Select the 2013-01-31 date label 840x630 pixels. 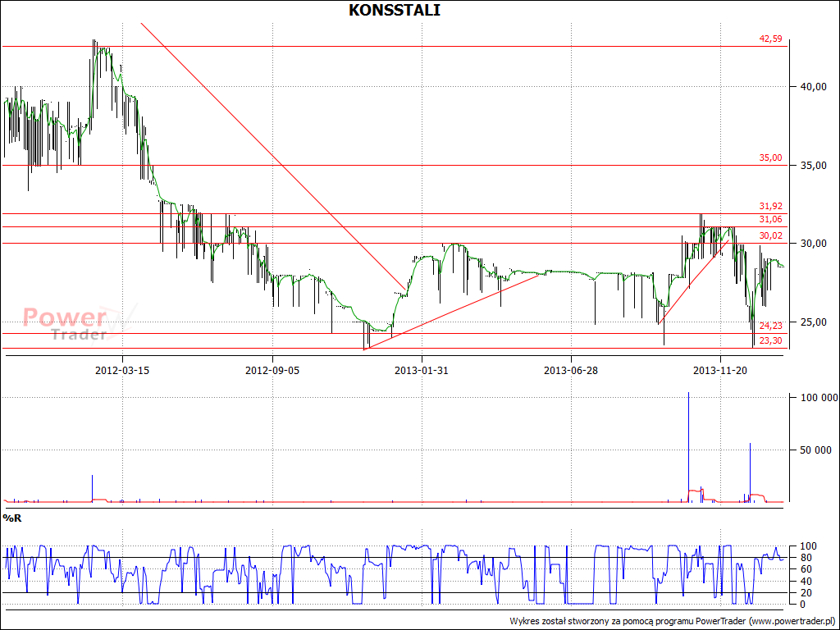tap(422, 371)
